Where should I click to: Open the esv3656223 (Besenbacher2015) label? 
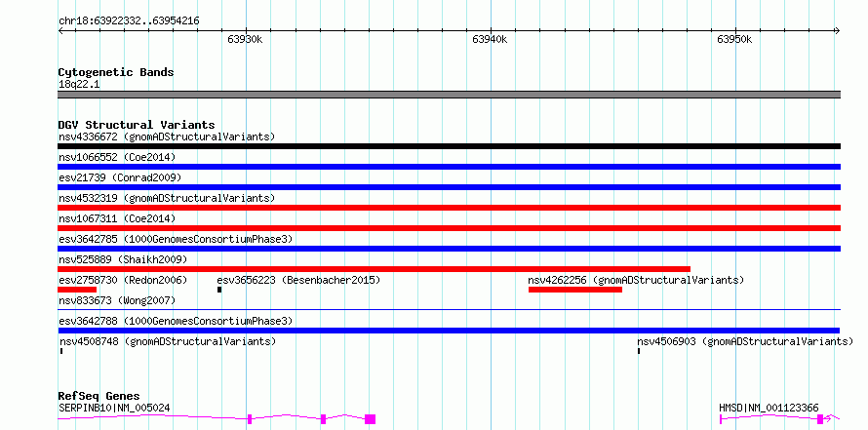pos(299,280)
